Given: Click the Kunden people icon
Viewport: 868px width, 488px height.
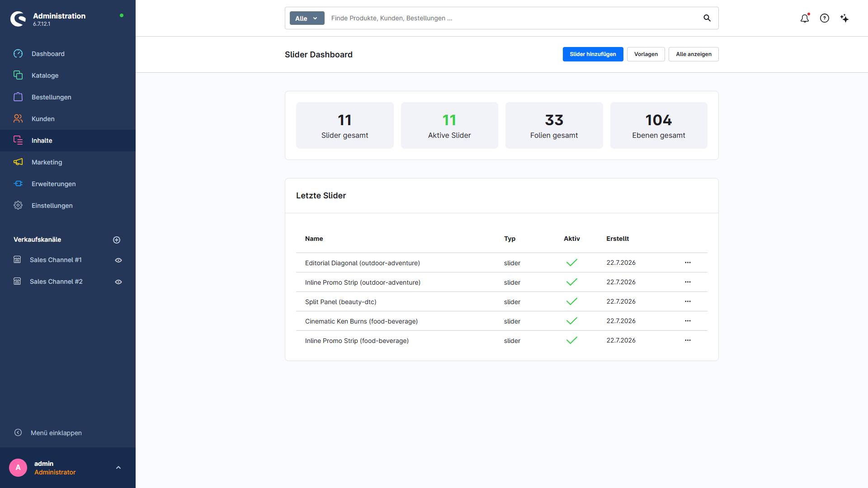Looking at the screenshot, I should tap(18, 119).
